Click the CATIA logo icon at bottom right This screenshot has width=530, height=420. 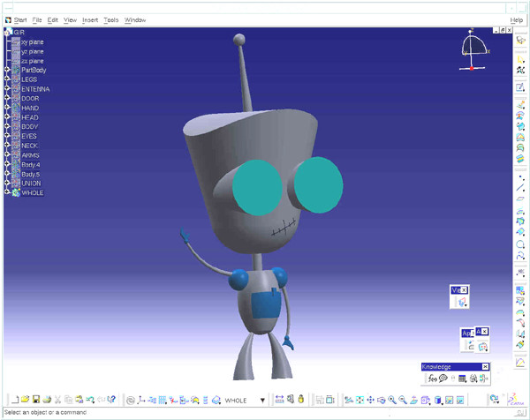tap(517, 400)
